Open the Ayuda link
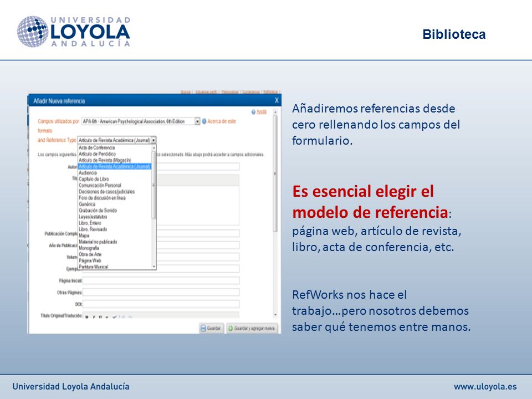 [x=261, y=112]
